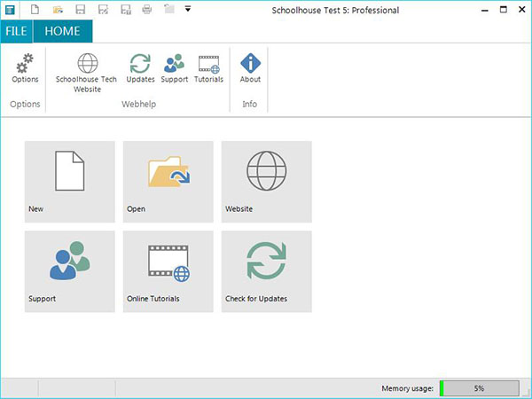Open the About info dialog
532x399 pixels.
click(251, 67)
